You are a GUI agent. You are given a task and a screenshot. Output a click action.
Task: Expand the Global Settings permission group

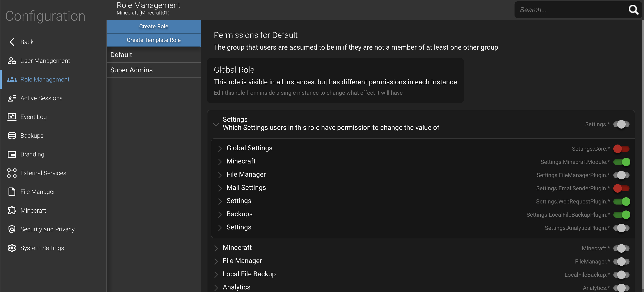[x=220, y=148]
